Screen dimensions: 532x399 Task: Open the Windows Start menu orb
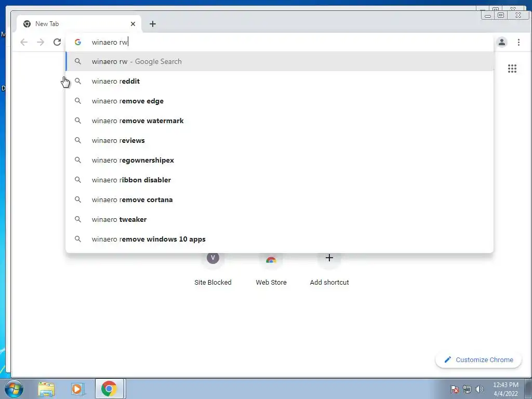tap(14, 389)
